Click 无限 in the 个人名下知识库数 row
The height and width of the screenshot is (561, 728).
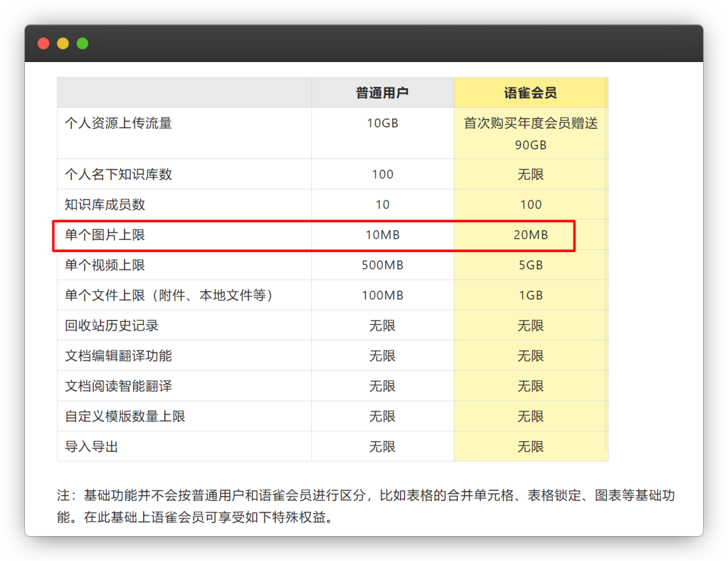pos(530,175)
